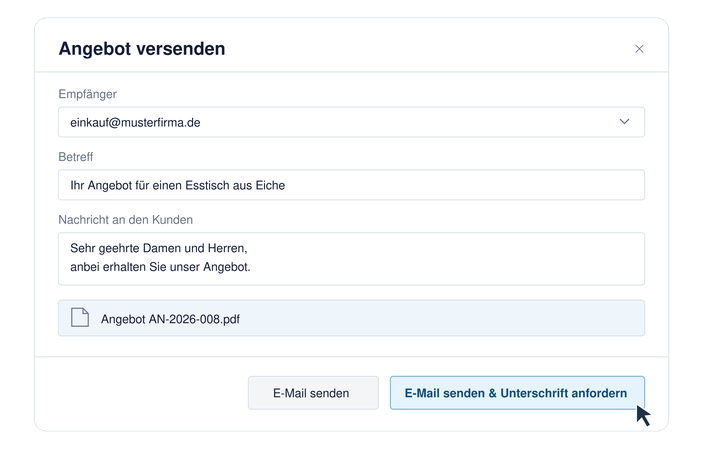Open attachment Angebot AN-2026-008.pdf
Screen dimensions: 703x449
click(351, 318)
